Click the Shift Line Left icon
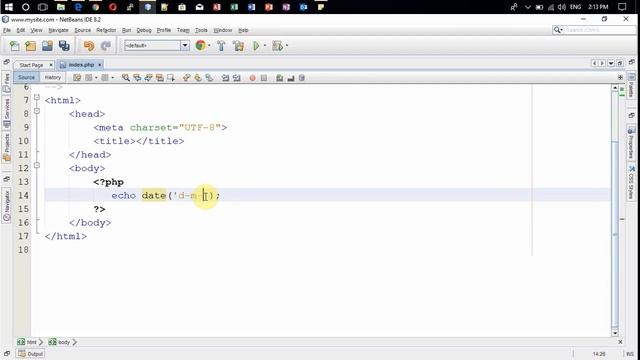Image resolution: width=640 pixels, height=360 pixels. pyautogui.click(x=225, y=78)
